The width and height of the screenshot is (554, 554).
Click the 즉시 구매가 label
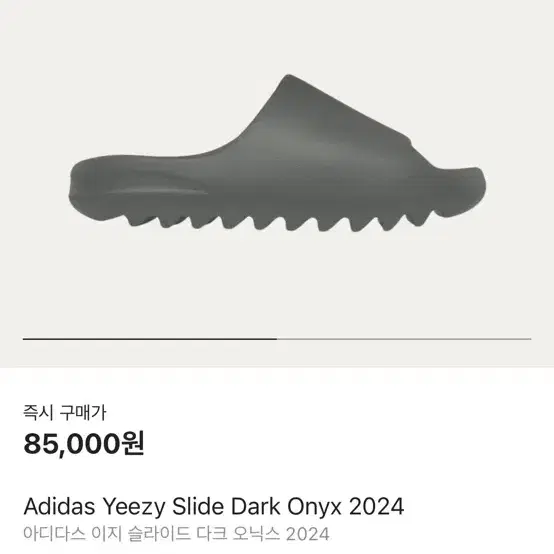point(65,412)
